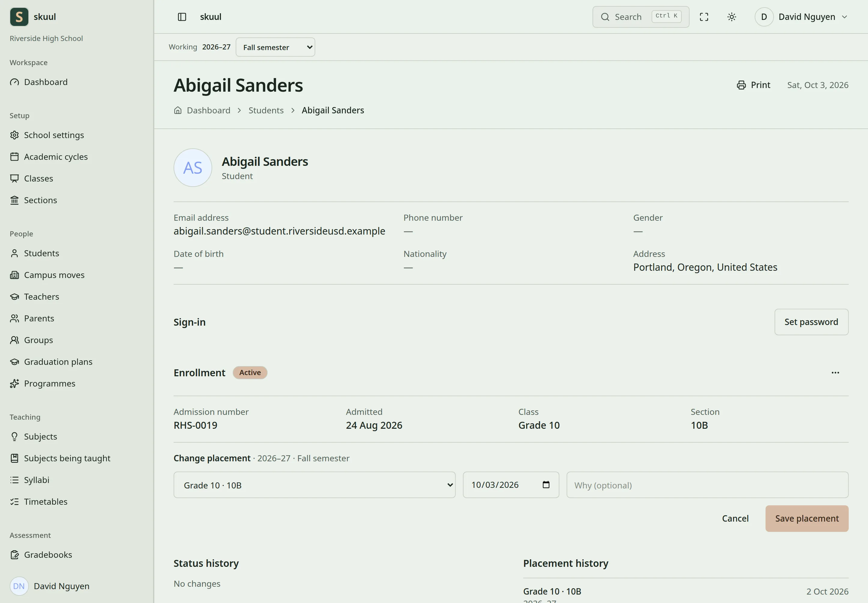Viewport: 868px width, 603px height.
Task: Click the Active enrollment status badge
Action: pyautogui.click(x=250, y=373)
